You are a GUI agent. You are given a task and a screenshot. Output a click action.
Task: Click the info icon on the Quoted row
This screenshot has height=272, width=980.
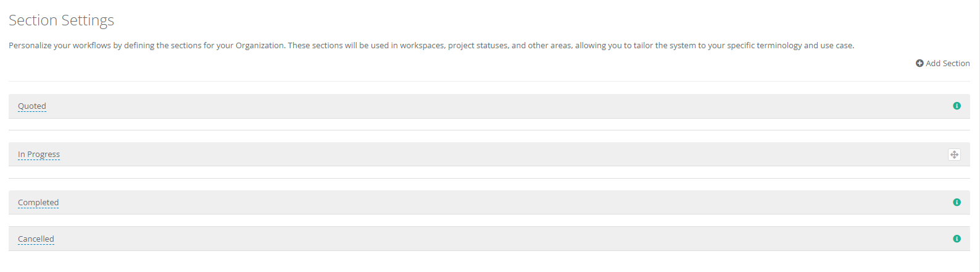pyautogui.click(x=957, y=106)
